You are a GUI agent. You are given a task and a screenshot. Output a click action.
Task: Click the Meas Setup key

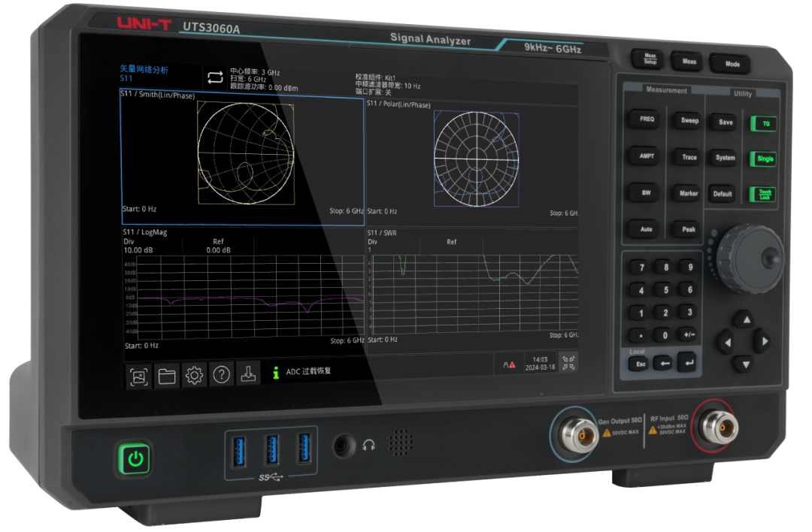tap(650, 59)
